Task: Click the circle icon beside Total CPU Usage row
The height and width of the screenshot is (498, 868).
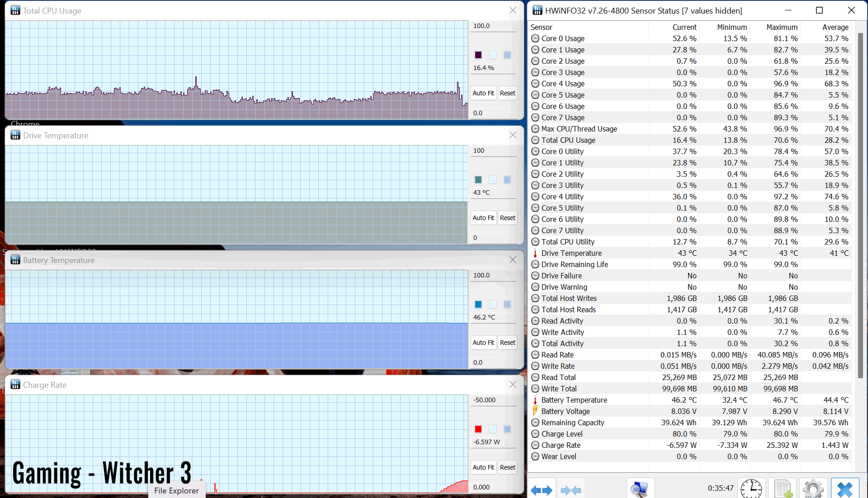Action: 535,140
